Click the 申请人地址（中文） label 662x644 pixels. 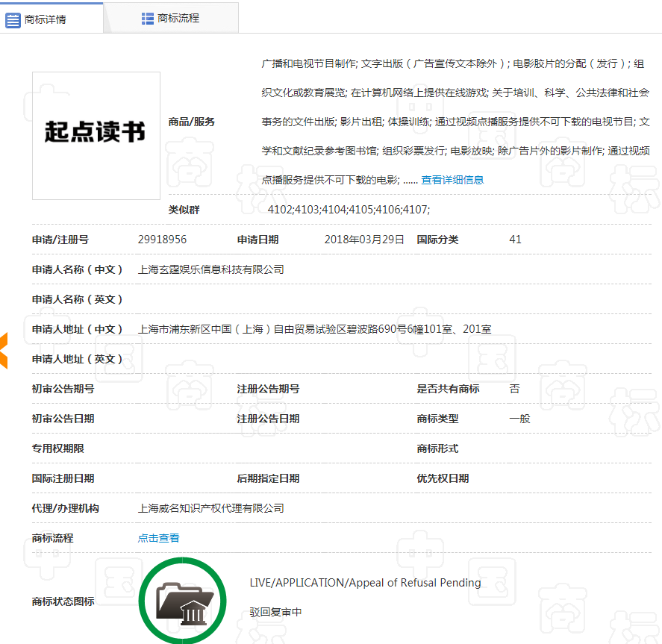(x=78, y=329)
